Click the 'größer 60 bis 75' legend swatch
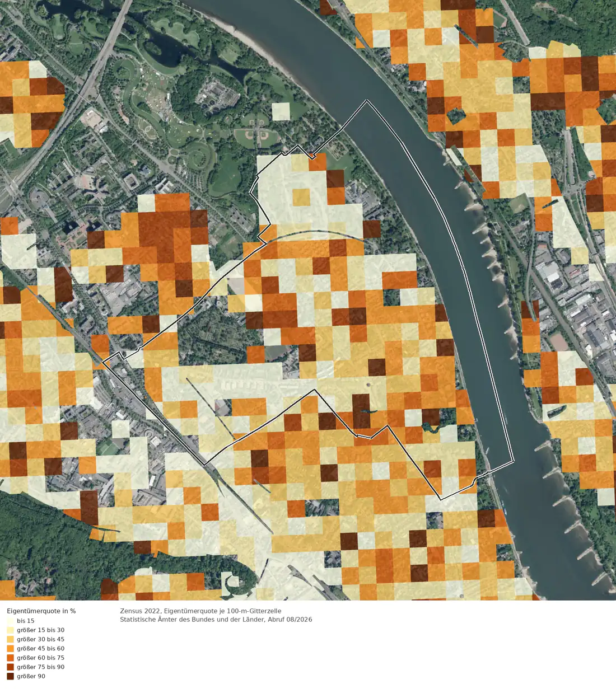Image resolution: width=616 pixels, height=689 pixels. (10, 658)
